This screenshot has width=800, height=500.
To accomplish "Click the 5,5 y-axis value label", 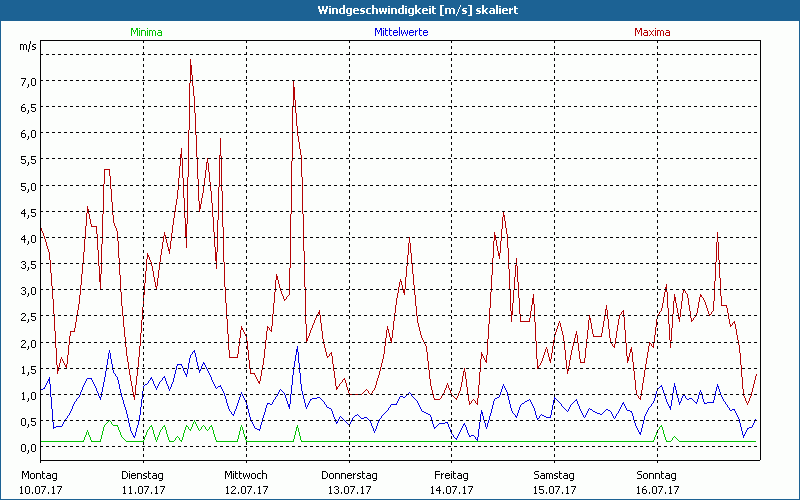I will [x=28, y=160].
